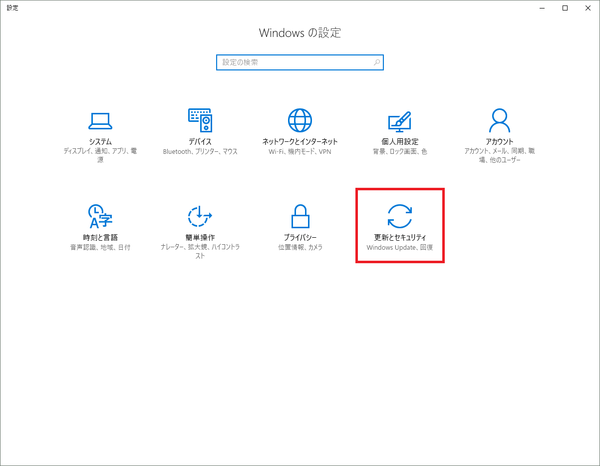The width and height of the screenshot is (600, 466).
Task: Open the システム laptop icon
Action: click(100, 121)
